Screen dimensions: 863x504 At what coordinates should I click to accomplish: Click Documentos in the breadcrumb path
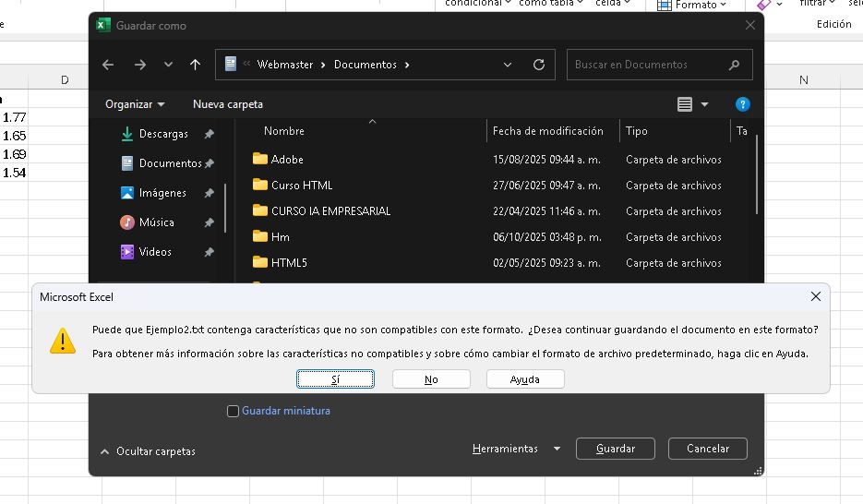(365, 65)
